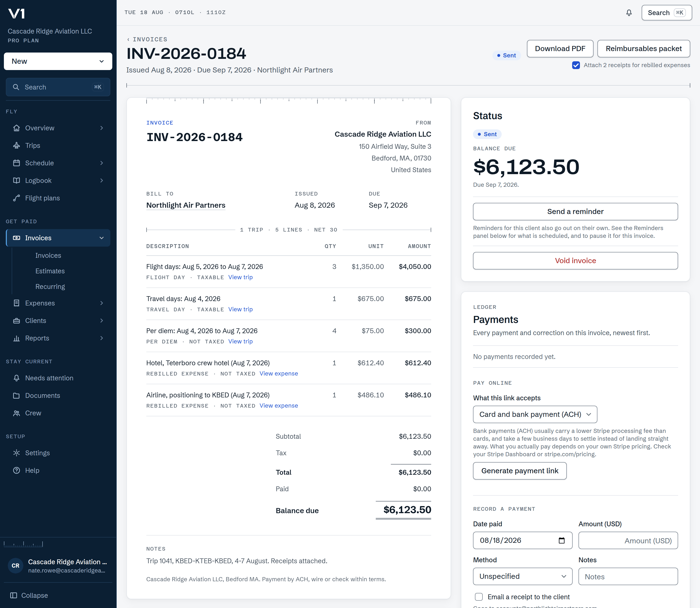This screenshot has width=700, height=608.
Task: Click the Documents folder icon
Action: point(16,396)
